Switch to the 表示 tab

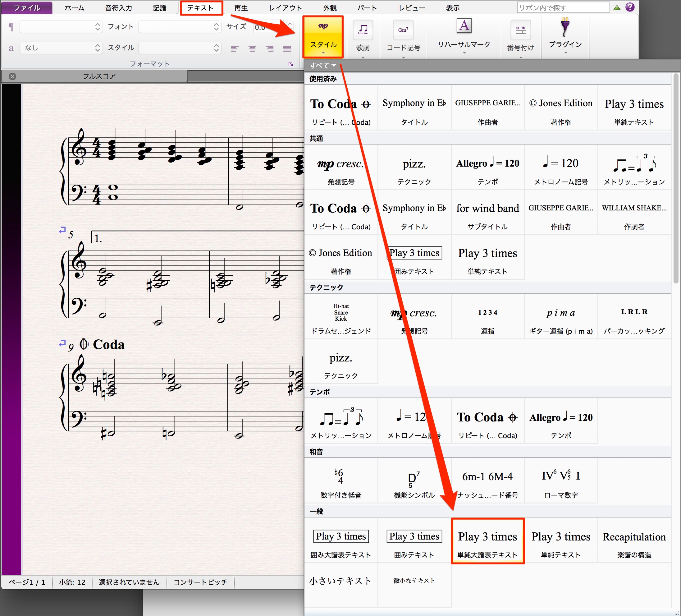pyautogui.click(x=453, y=8)
